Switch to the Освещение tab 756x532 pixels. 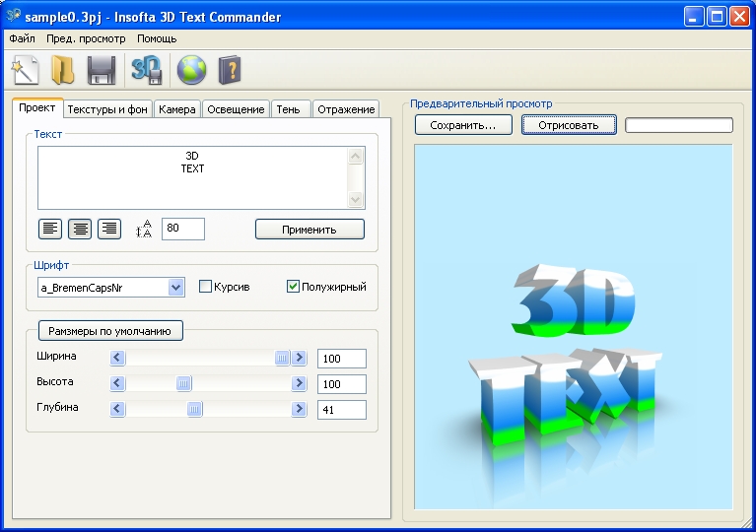(236, 109)
